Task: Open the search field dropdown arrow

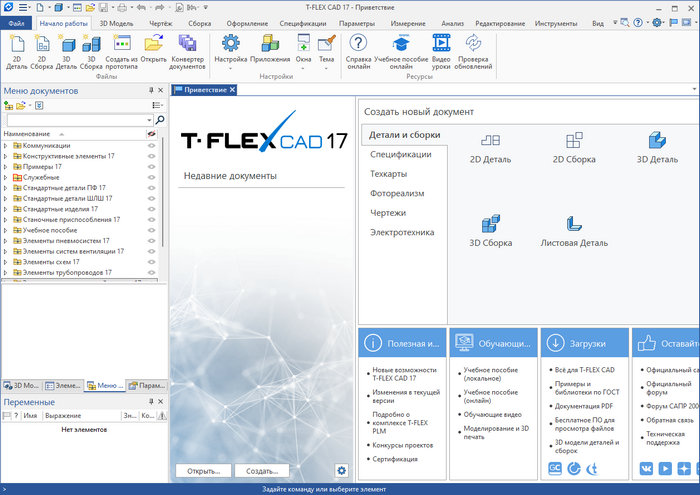Action: (149, 120)
